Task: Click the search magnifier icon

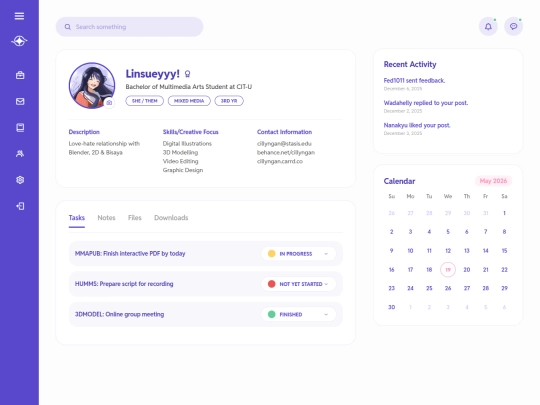Action: [68, 27]
